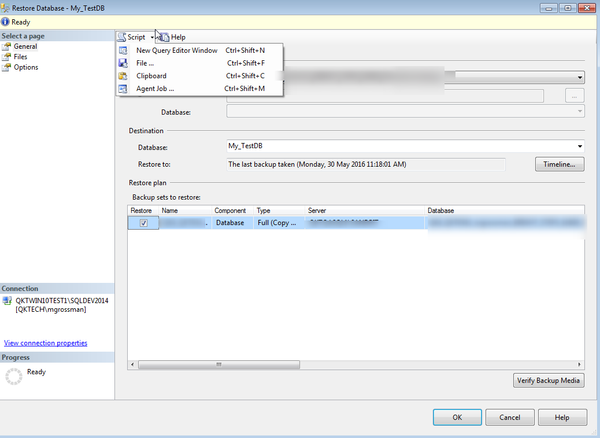
Task: Click the scrollbar right arrow
Action: [579, 365]
